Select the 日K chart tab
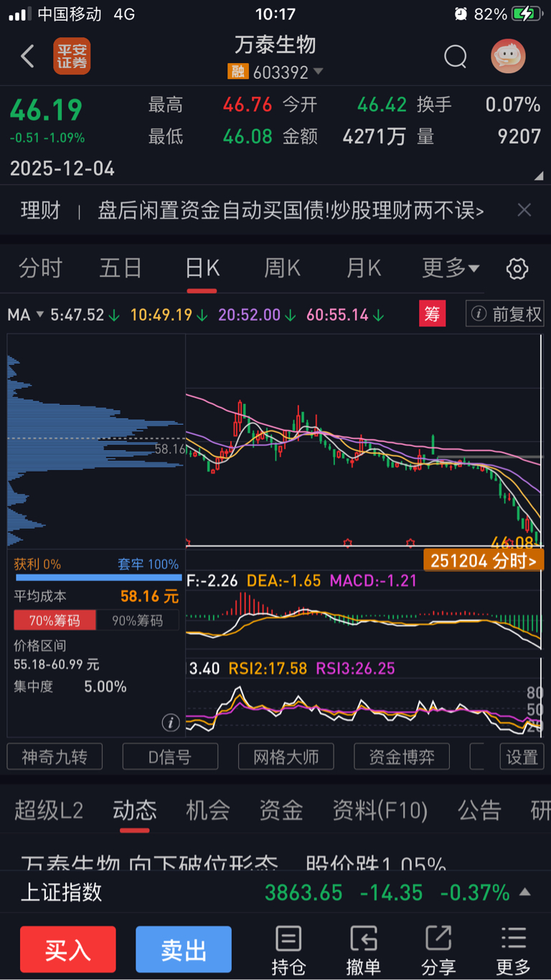Viewport: 551px width, 980px height. (x=202, y=268)
